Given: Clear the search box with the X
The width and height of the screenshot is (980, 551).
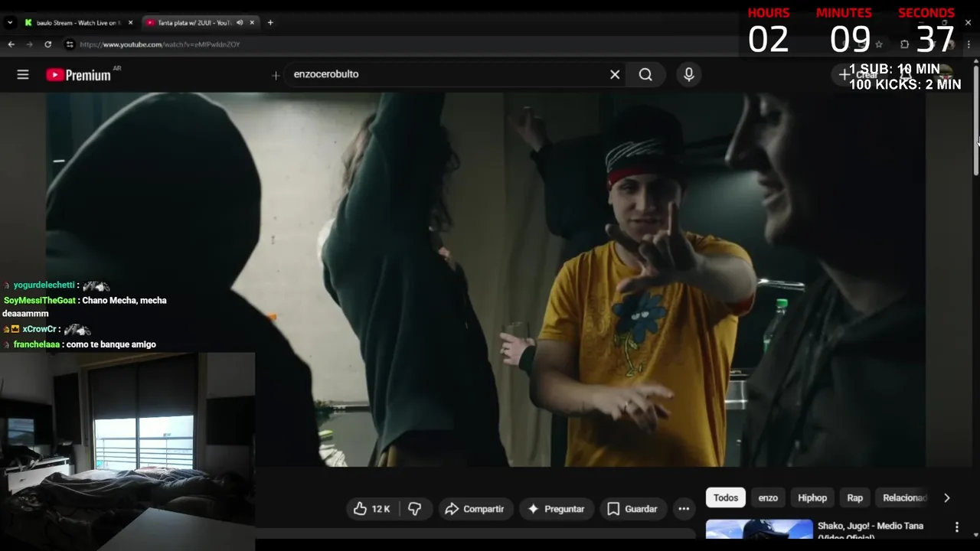Looking at the screenshot, I should [615, 74].
